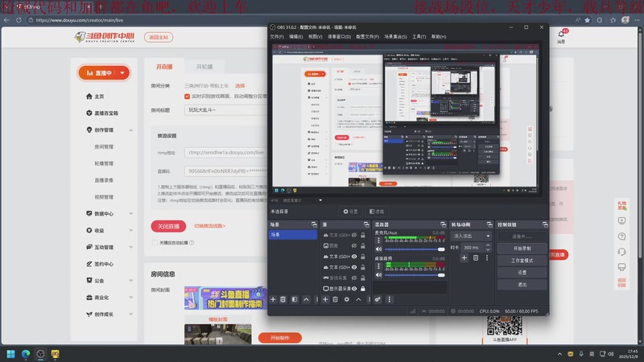Open the 淡入淡出 transition dropdown
The image size is (644, 362).
click(x=471, y=236)
